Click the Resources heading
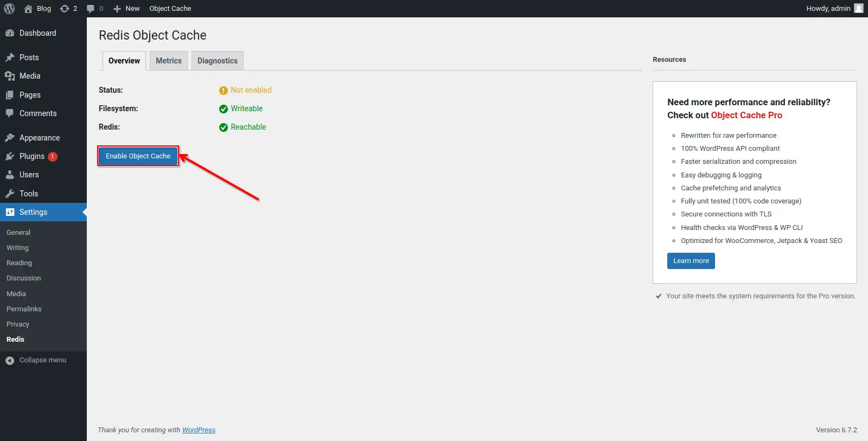Screen dimensions: 868x441 coord(669,60)
